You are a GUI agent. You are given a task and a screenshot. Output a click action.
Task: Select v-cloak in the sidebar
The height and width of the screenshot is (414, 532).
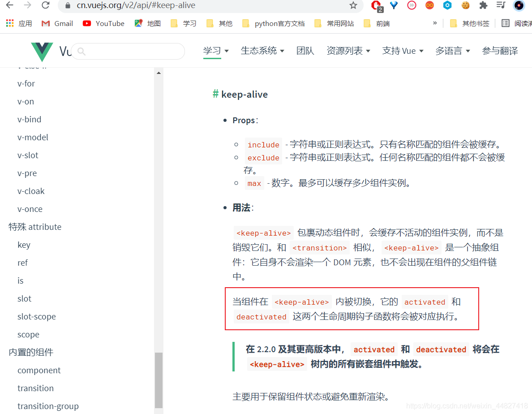click(x=31, y=191)
